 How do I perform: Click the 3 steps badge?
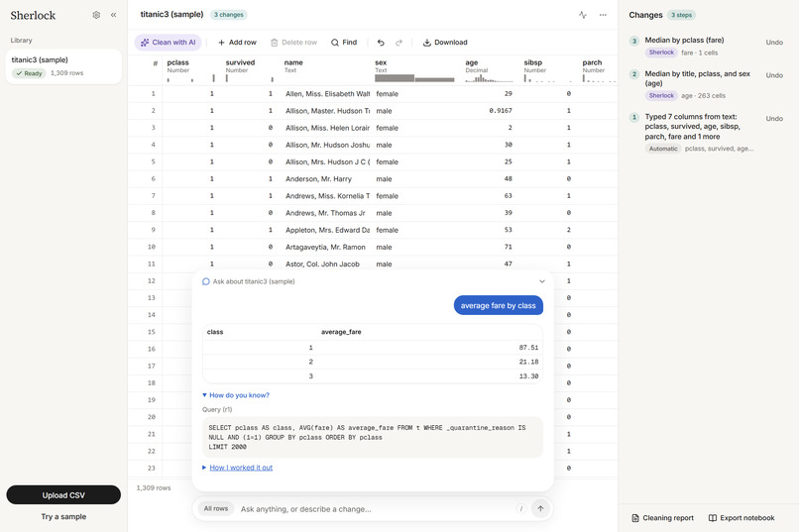click(681, 15)
